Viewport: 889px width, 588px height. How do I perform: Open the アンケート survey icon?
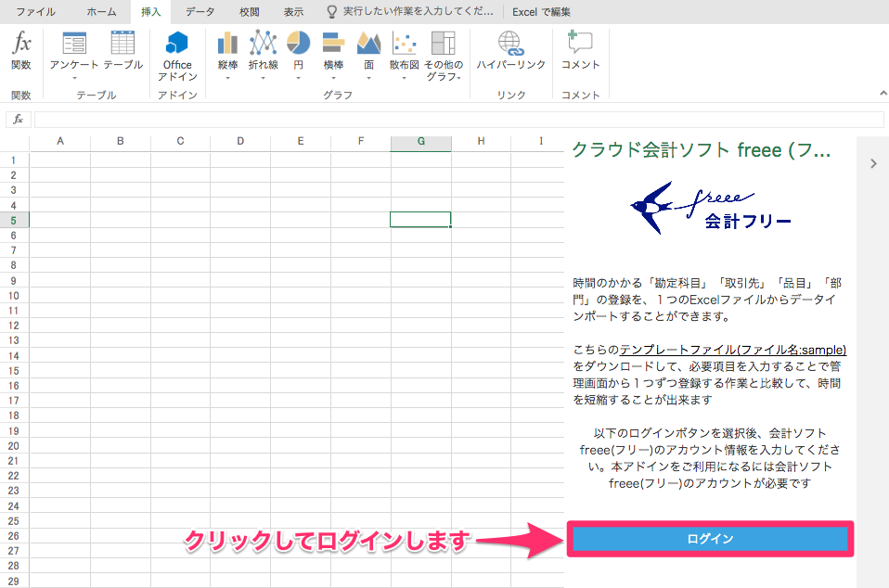coord(74,44)
